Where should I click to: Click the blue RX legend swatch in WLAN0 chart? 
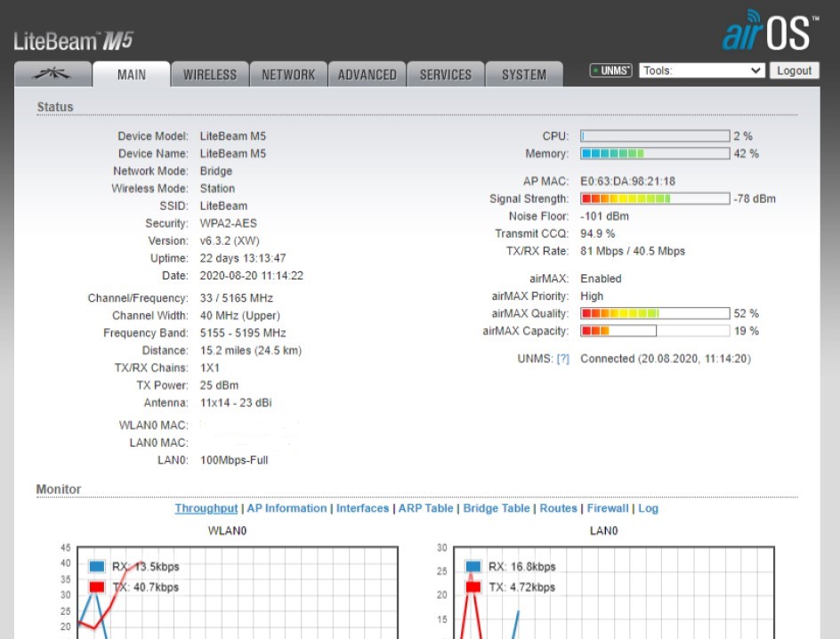pyautogui.click(x=97, y=566)
